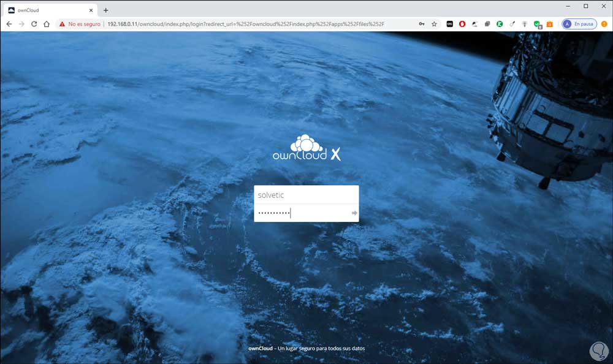The width and height of the screenshot is (613, 364).
Task: Focus the address bar URL
Action: 246,24
